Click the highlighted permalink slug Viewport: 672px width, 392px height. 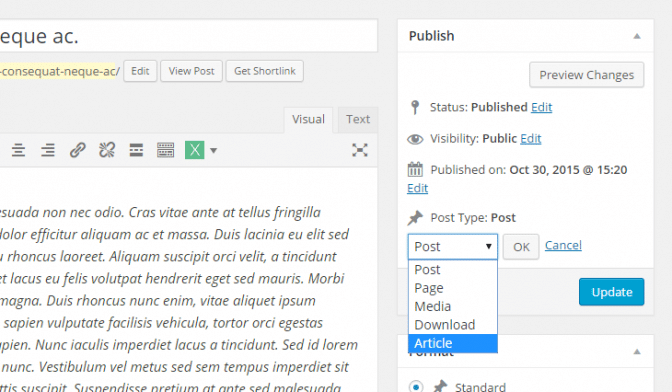point(58,71)
